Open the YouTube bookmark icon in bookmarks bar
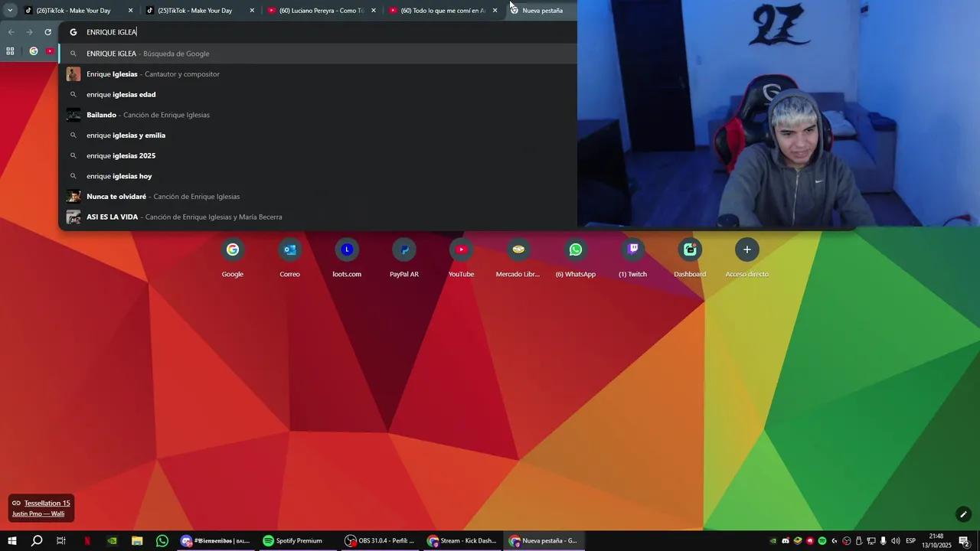The image size is (980, 551). coord(50,51)
